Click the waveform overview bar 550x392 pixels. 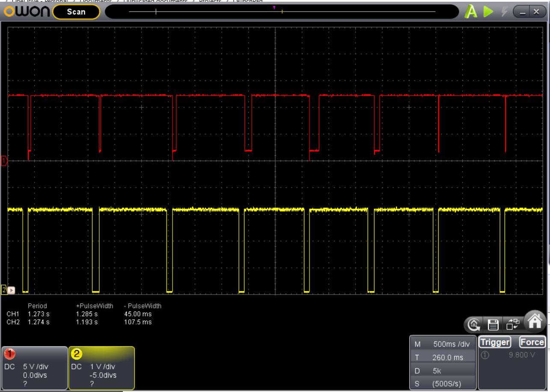point(282,12)
